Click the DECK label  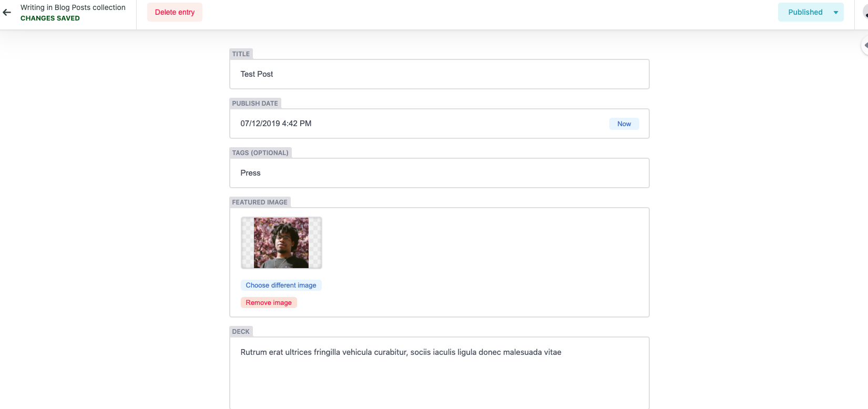(241, 331)
